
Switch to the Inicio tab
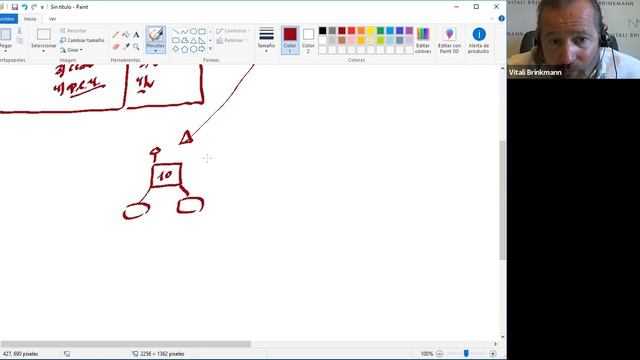coord(30,19)
